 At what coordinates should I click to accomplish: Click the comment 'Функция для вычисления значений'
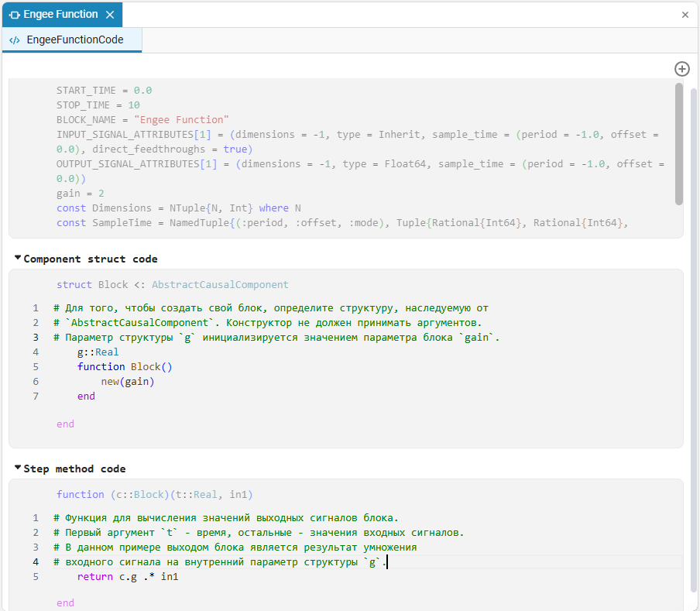point(226,518)
